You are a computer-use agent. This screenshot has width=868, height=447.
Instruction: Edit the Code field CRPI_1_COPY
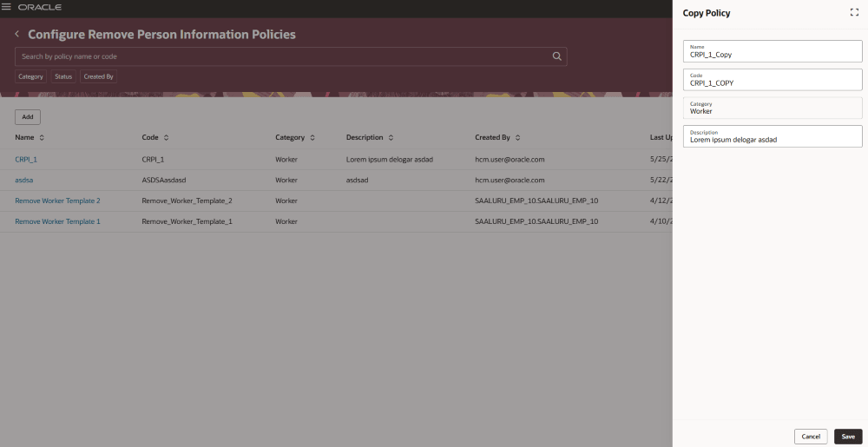(773, 80)
